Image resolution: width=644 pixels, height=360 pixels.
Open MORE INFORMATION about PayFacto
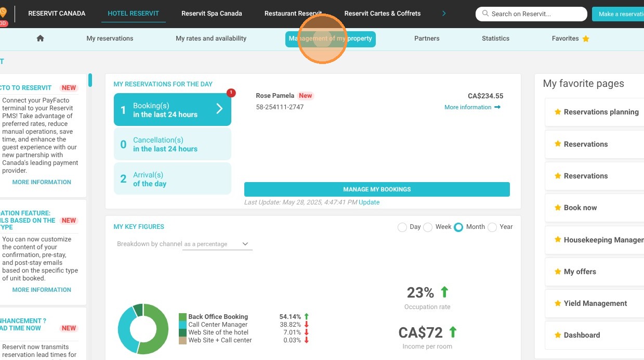(x=42, y=182)
